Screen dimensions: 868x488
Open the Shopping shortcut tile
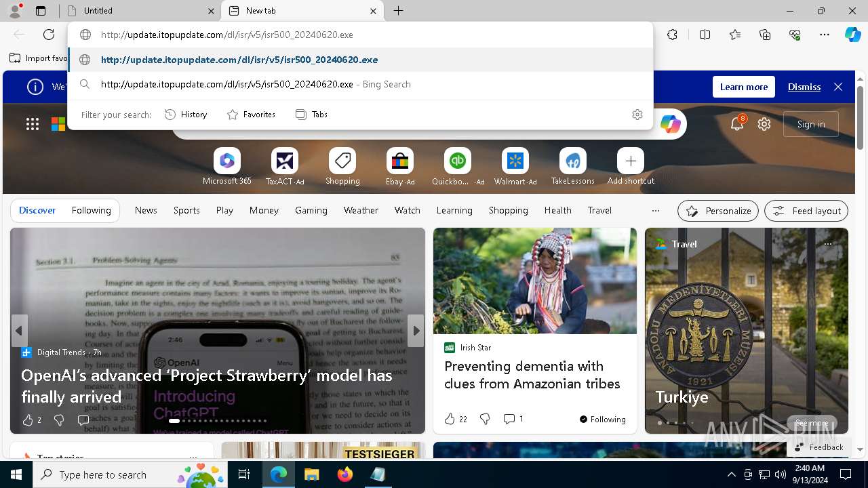342,167
